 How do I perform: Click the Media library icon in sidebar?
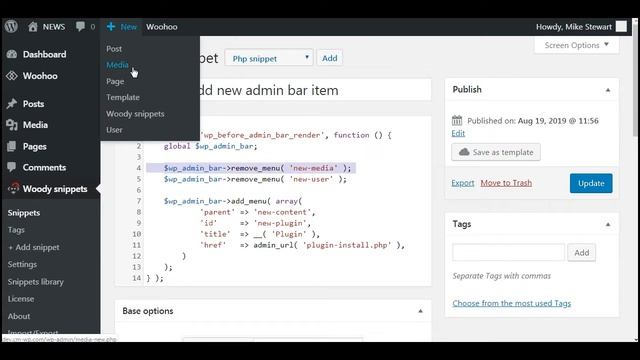pyautogui.click(x=12, y=125)
